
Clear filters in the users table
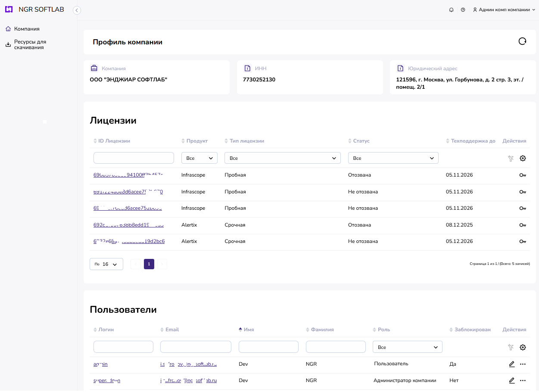[x=511, y=347]
